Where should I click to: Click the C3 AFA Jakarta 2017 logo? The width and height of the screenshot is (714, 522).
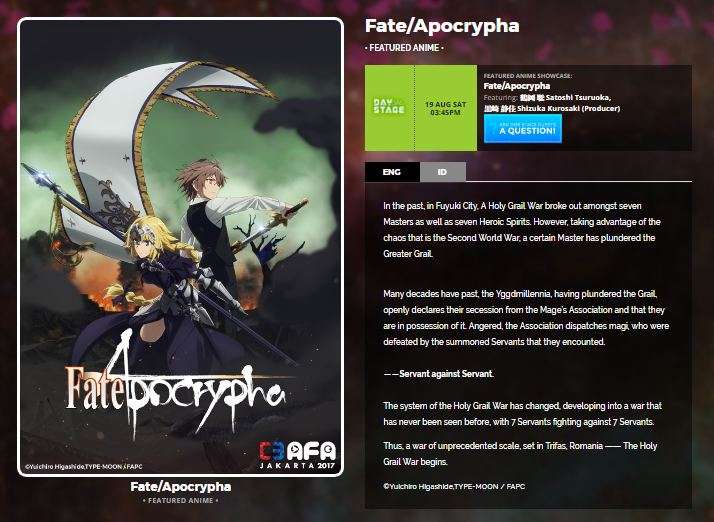pos(298,455)
